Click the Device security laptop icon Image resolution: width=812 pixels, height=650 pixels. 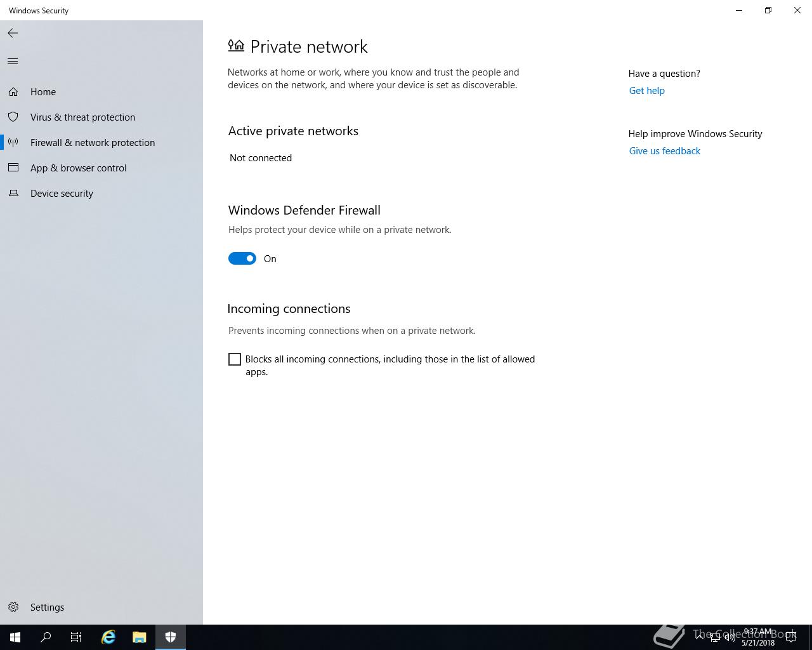point(13,194)
